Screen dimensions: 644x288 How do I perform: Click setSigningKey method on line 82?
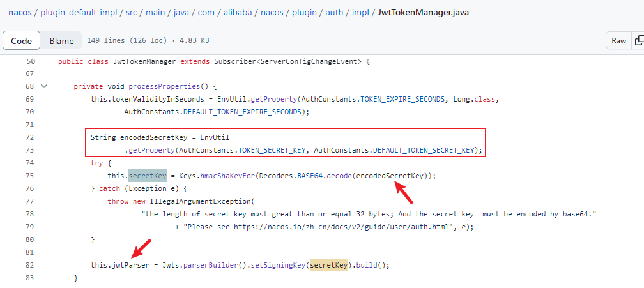pos(279,264)
